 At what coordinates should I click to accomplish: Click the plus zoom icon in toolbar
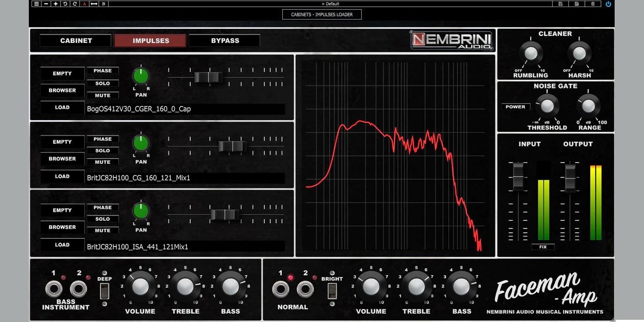tap(55, 4)
